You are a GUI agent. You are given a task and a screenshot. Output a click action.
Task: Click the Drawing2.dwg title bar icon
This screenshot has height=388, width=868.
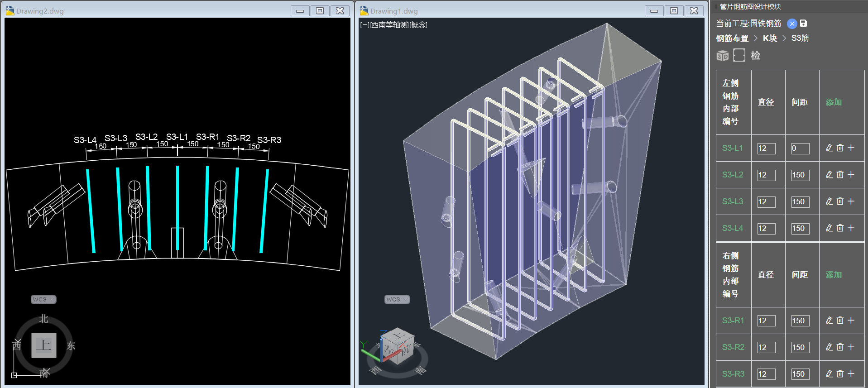pos(10,11)
